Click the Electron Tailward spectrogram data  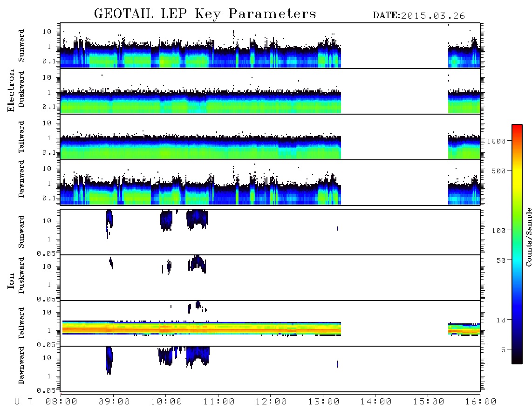[200, 148]
